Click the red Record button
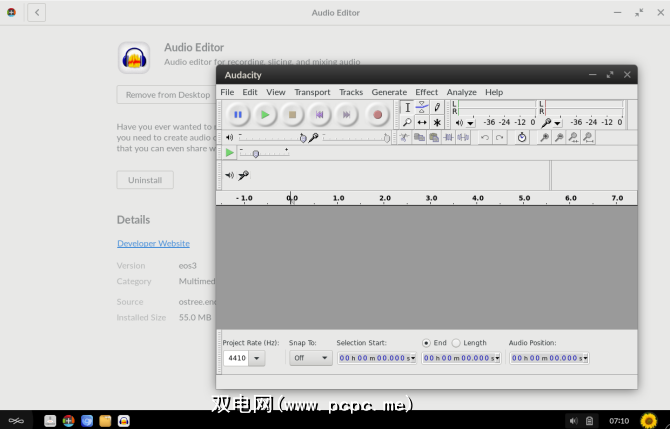670x429 pixels. click(x=378, y=115)
